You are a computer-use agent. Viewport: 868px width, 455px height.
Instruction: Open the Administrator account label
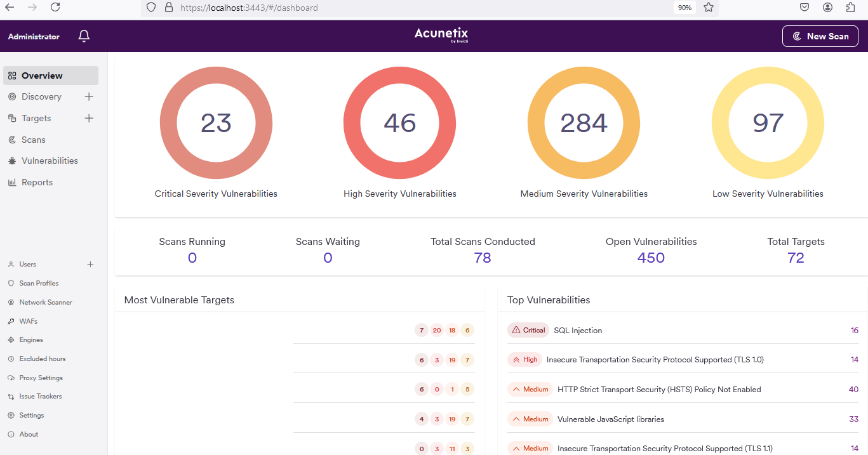pyautogui.click(x=34, y=37)
